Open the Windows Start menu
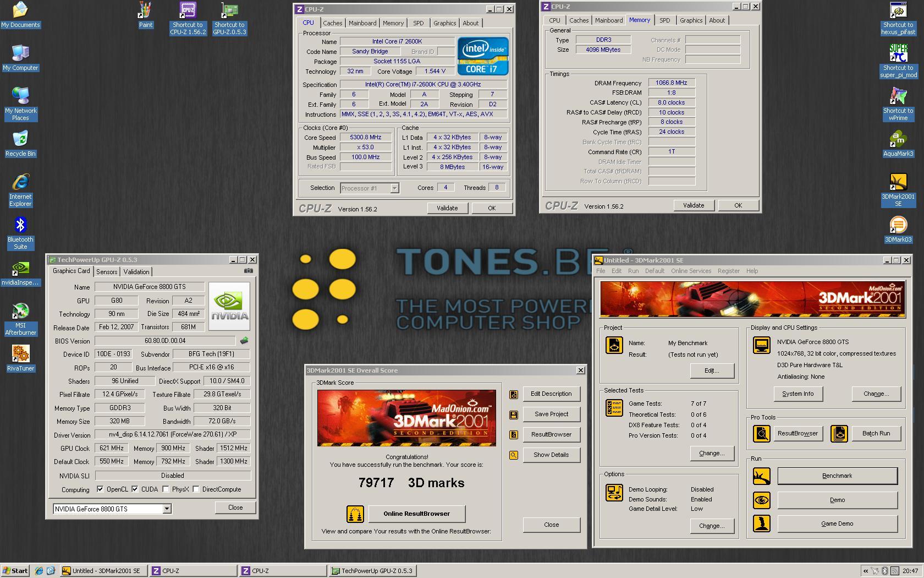Screen dimensions: 924x578 [15, 571]
